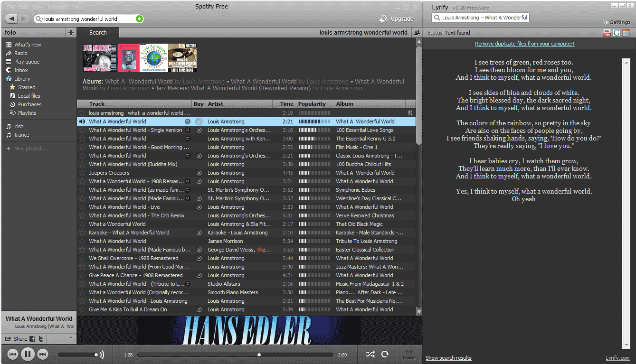Sort by Track column header

pyautogui.click(x=140, y=104)
